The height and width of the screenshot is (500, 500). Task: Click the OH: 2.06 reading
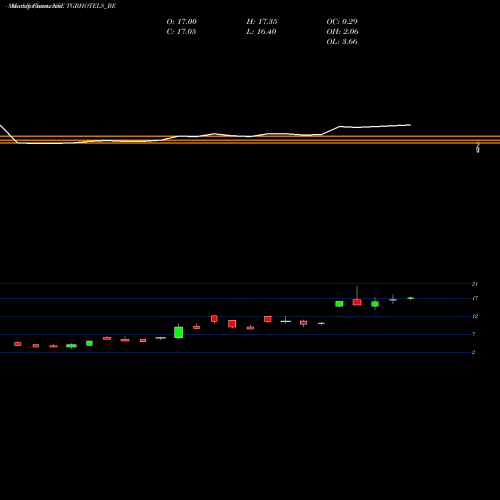342,32
